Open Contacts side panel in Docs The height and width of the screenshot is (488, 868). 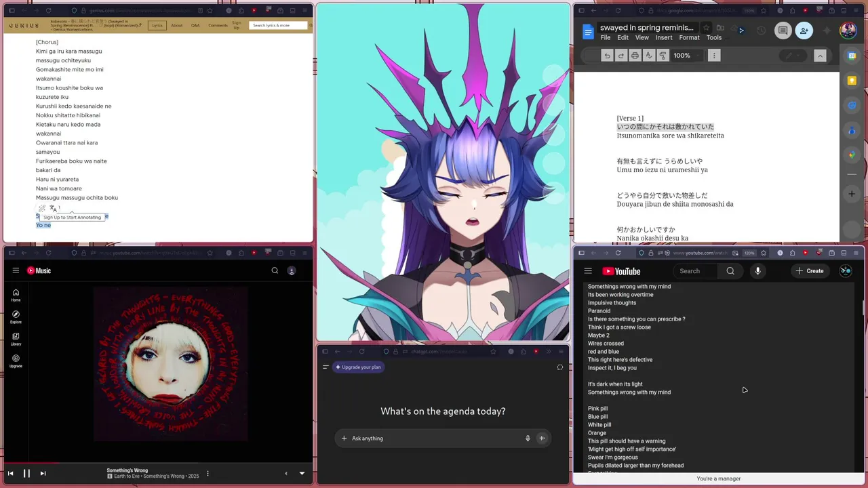click(852, 130)
